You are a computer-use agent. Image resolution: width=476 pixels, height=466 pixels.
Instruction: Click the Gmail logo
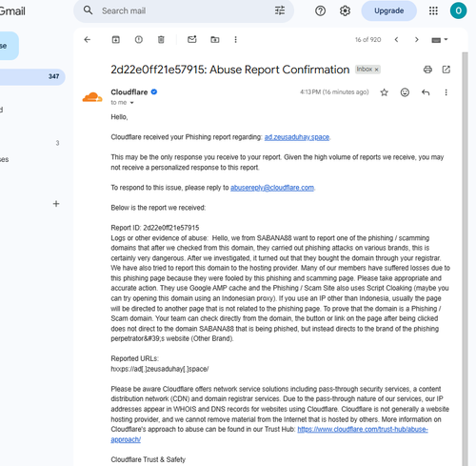[12, 11]
